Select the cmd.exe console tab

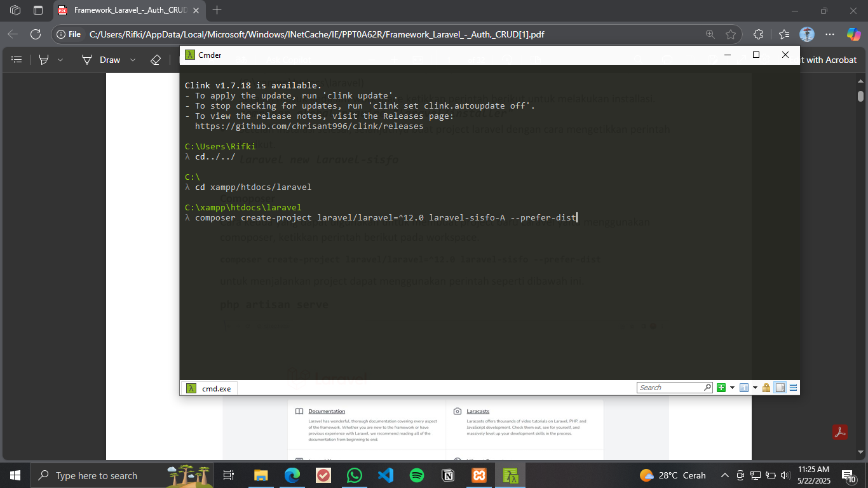pos(209,388)
